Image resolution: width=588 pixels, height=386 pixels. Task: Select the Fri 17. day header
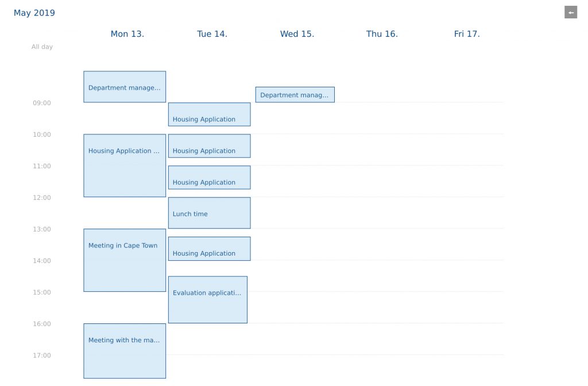[x=466, y=34]
